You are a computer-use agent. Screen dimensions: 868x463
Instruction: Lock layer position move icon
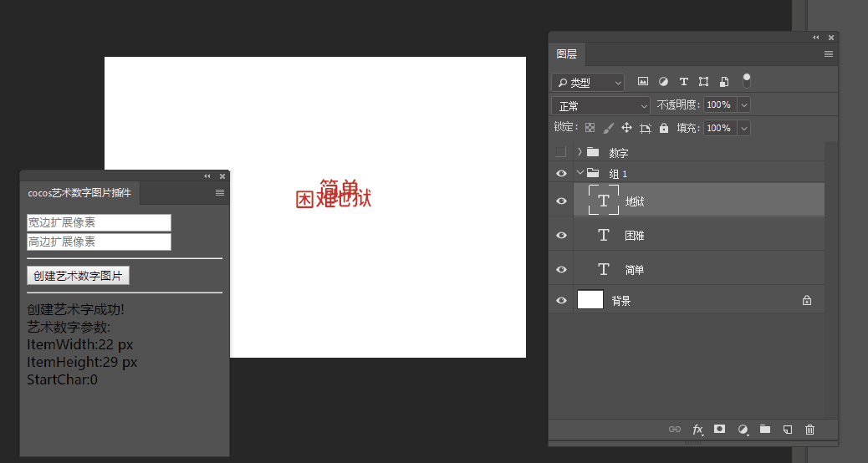tap(626, 128)
